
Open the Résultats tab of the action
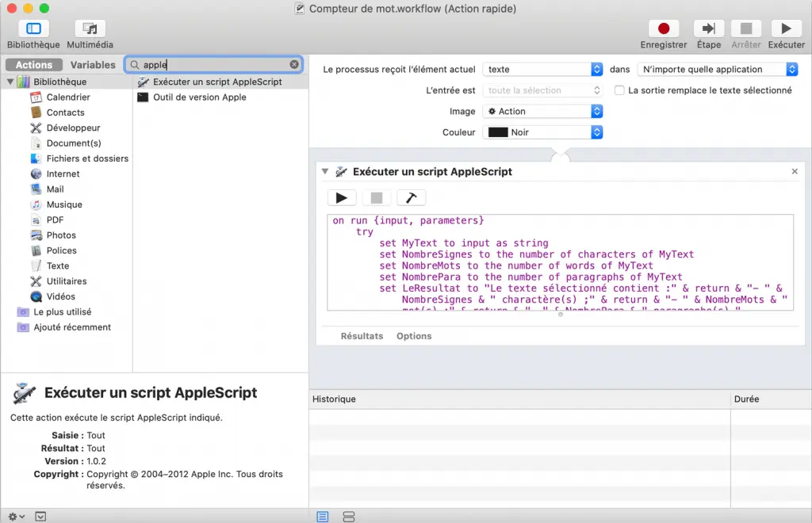[362, 336]
